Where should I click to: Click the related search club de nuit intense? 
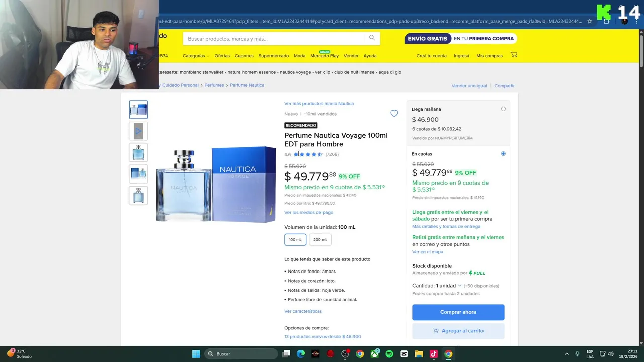tap(354, 72)
